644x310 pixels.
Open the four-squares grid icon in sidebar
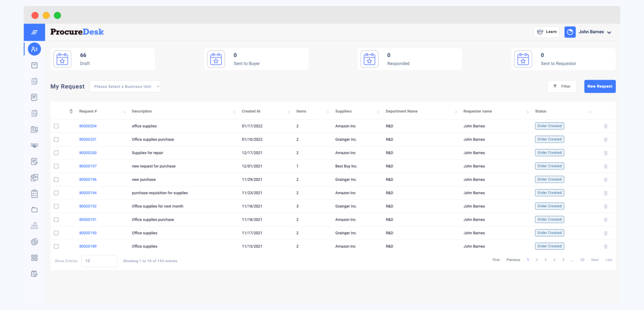pyautogui.click(x=34, y=258)
